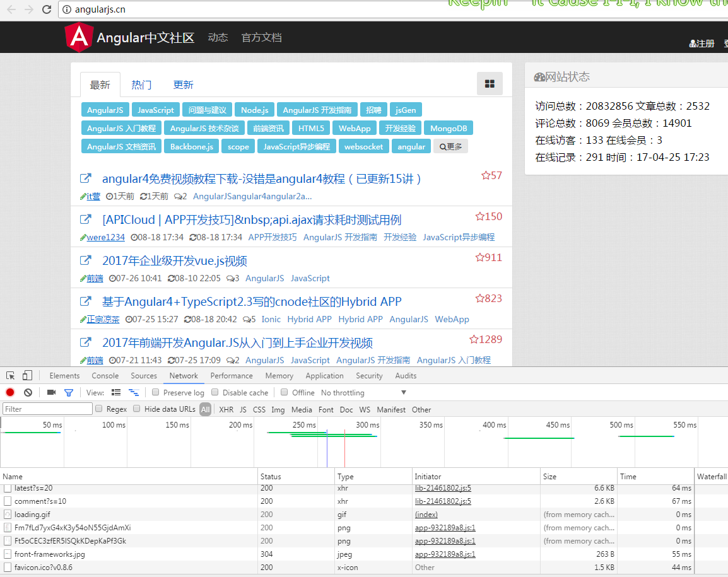Filter requests by WS type
728x577 pixels.
365,409
